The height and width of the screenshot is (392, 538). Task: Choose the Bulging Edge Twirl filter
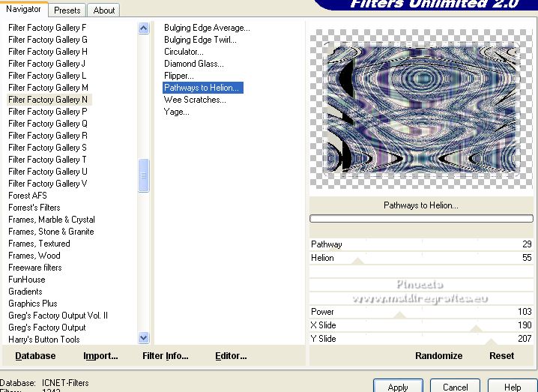pos(200,40)
